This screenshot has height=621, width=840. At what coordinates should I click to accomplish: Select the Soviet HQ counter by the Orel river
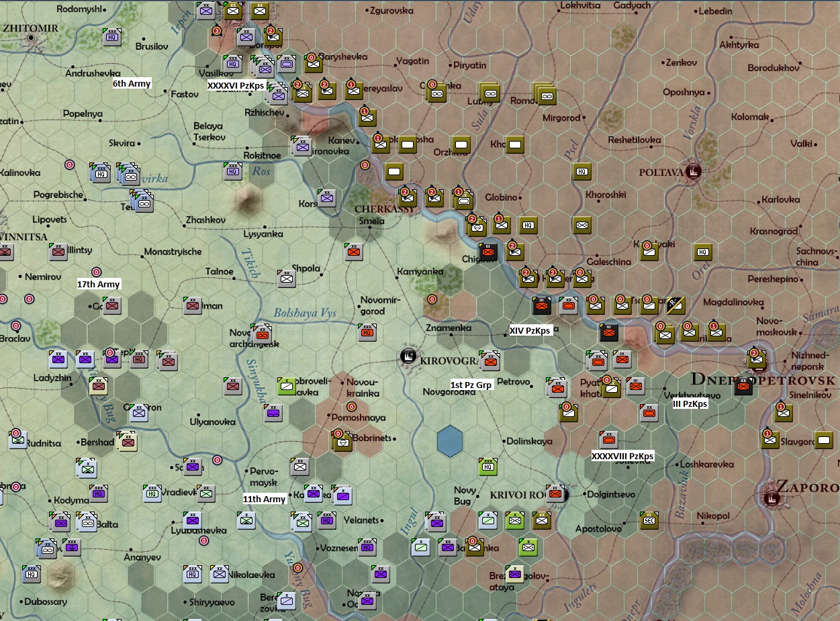[x=703, y=252]
